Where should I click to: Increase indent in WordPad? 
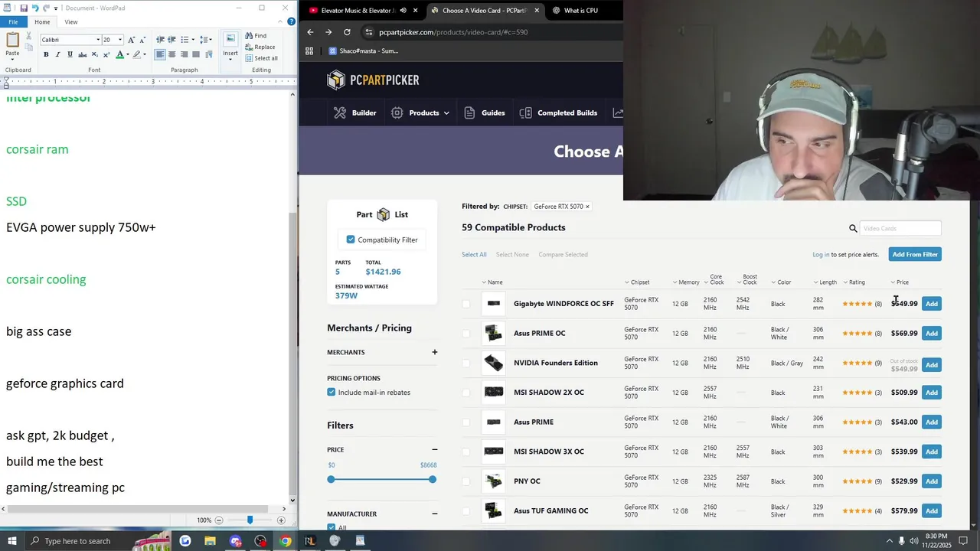pos(171,40)
